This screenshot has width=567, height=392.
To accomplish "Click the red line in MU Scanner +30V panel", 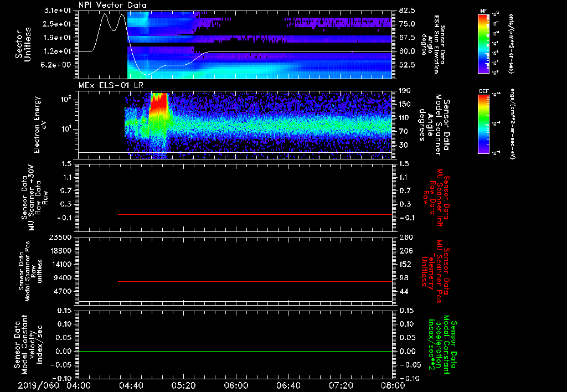I will click(255, 214).
